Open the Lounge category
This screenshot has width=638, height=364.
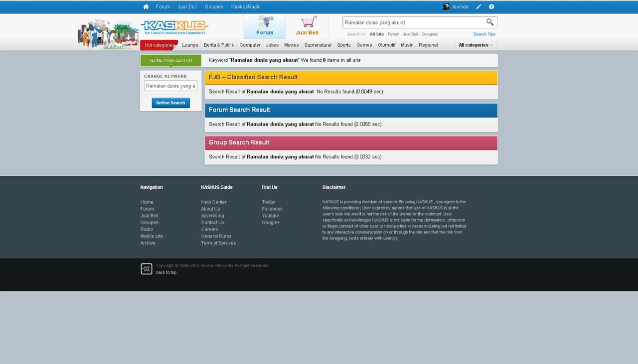pos(190,45)
